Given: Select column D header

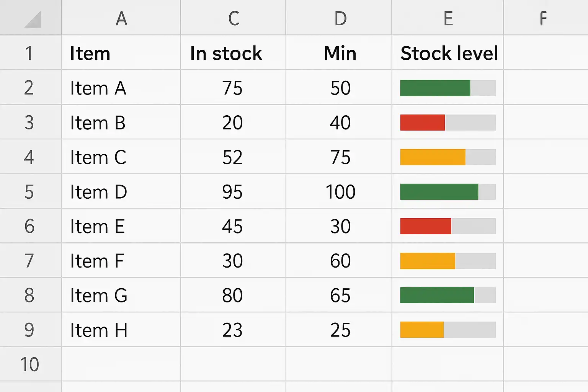Looking at the screenshot, I should click(340, 18).
